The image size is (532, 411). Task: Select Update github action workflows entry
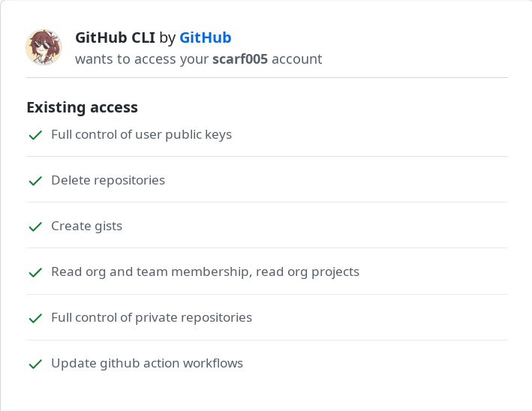click(147, 364)
